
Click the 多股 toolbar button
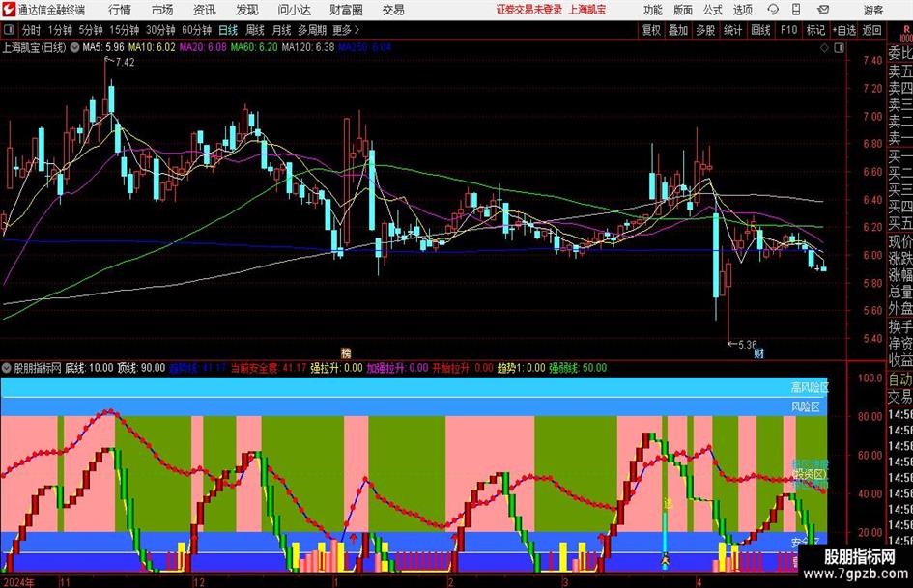coord(705,30)
